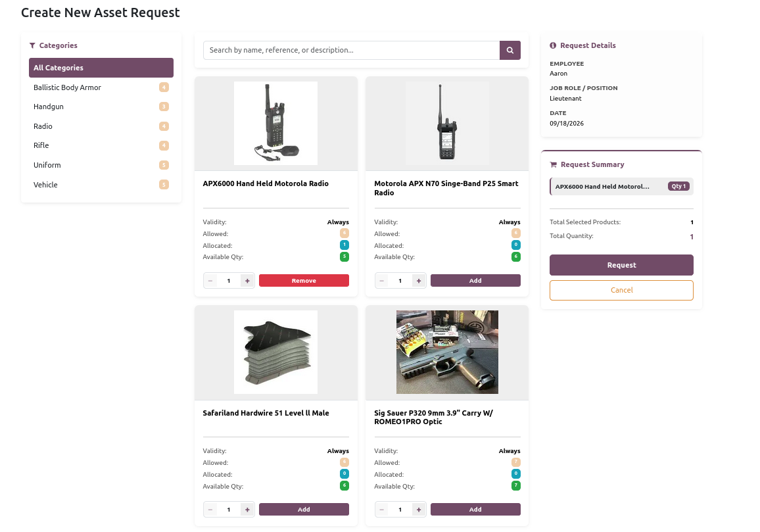Click the Categories filter funnel icon

tap(32, 45)
